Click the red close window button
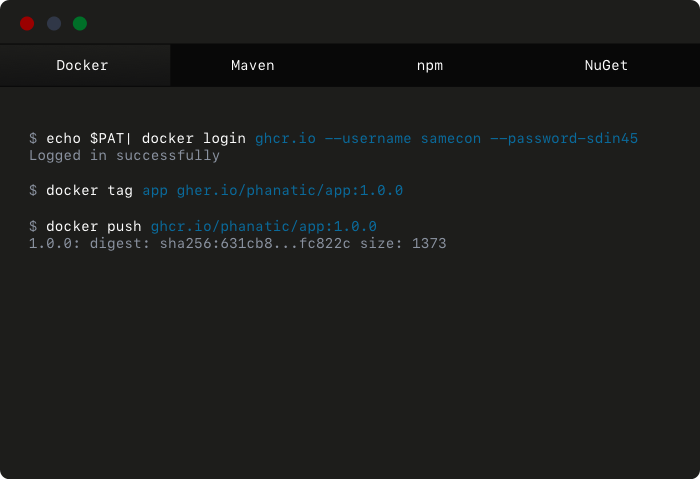This screenshot has height=479, width=700. pos(27,23)
